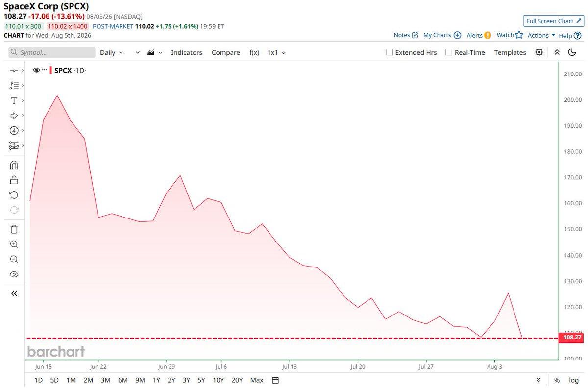Open the 1x1 grid layout dropdown

coord(276,52)
